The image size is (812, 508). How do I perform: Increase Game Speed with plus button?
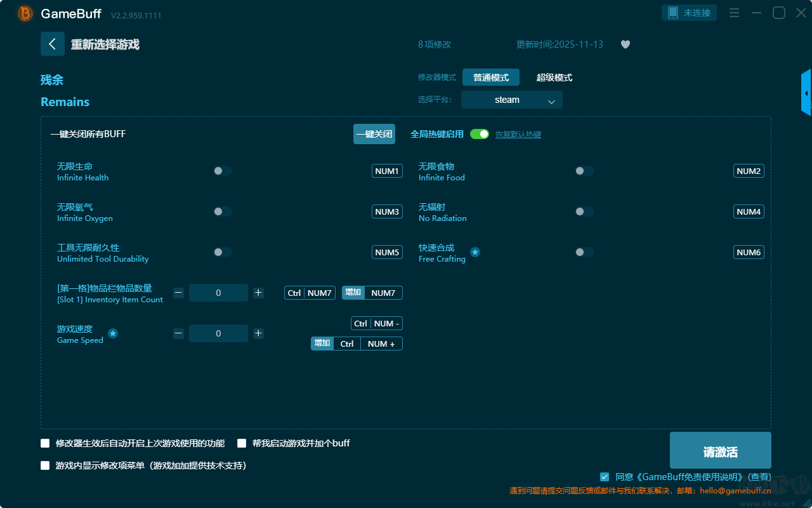pos(258,333)
